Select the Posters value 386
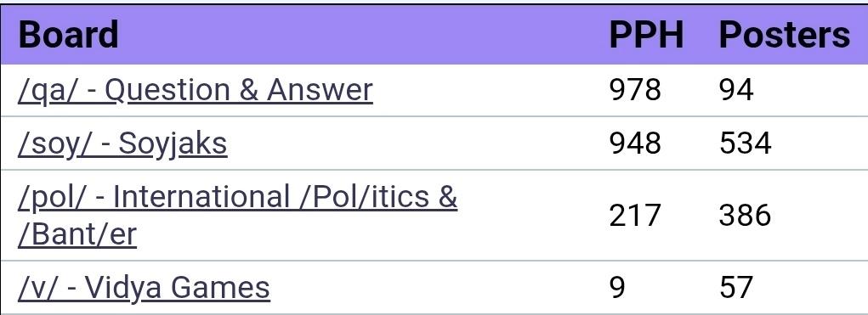Image resolution: width=868 pixels, height=315 pixels. 745,215
